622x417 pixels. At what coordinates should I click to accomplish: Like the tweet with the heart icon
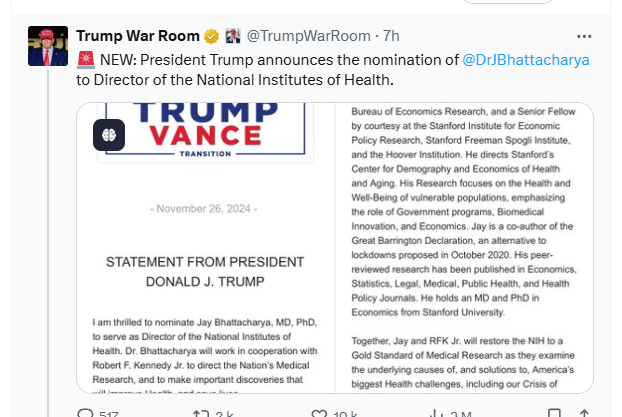(x=316, y=413)
